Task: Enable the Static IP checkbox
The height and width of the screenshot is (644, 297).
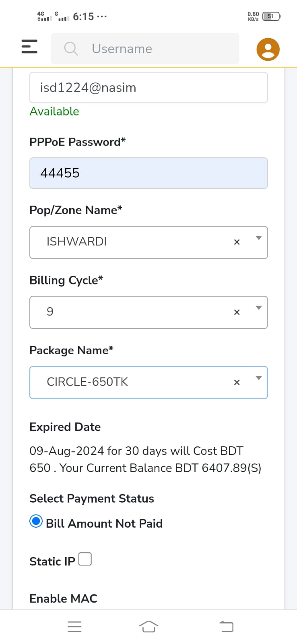Action: [x=85, y=559]
